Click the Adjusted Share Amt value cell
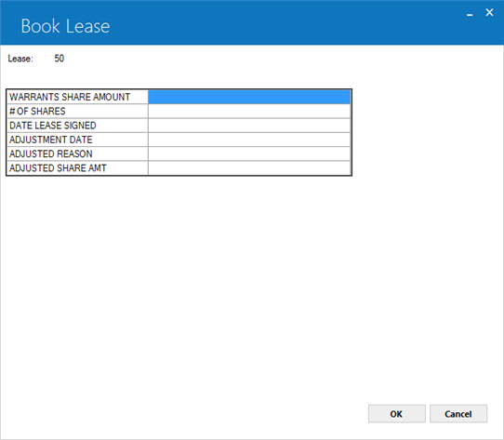Image resolution: width=504 pixels, height=440 pixels. 249,167
